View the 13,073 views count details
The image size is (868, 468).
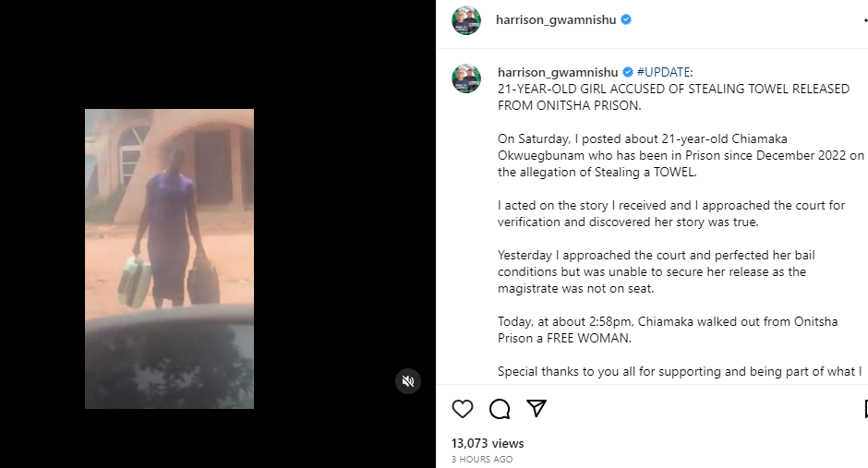488,443
